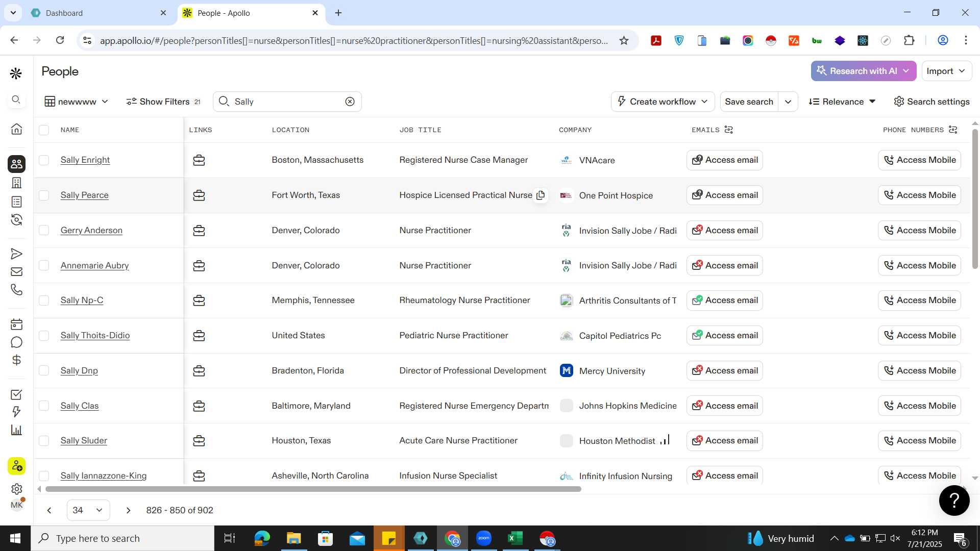Open the Deals dollar icon
The height and width of the screenshot is (551, 980).
pyautogui.click(x=16, y=360)
